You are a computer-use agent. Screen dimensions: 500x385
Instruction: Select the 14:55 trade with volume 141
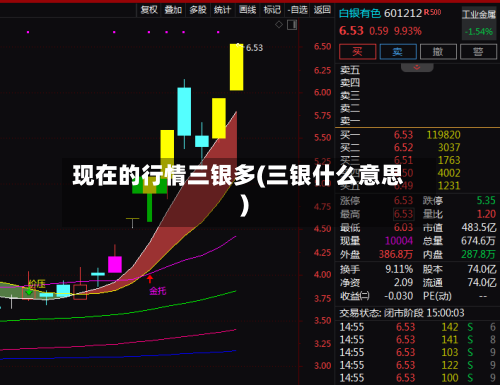[417, 340]
